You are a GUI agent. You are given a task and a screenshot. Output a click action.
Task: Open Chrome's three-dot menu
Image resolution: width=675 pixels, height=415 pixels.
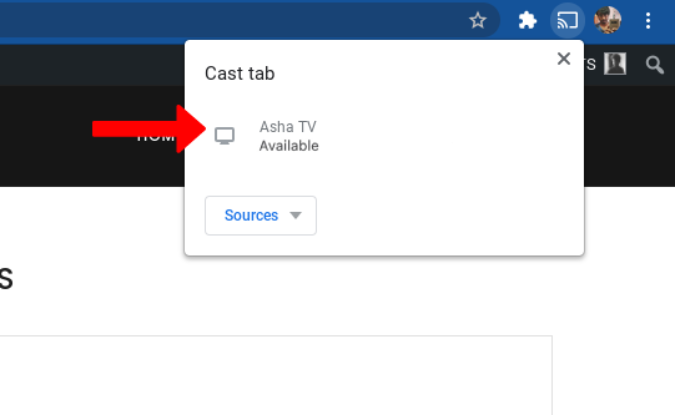click(648, 20)
